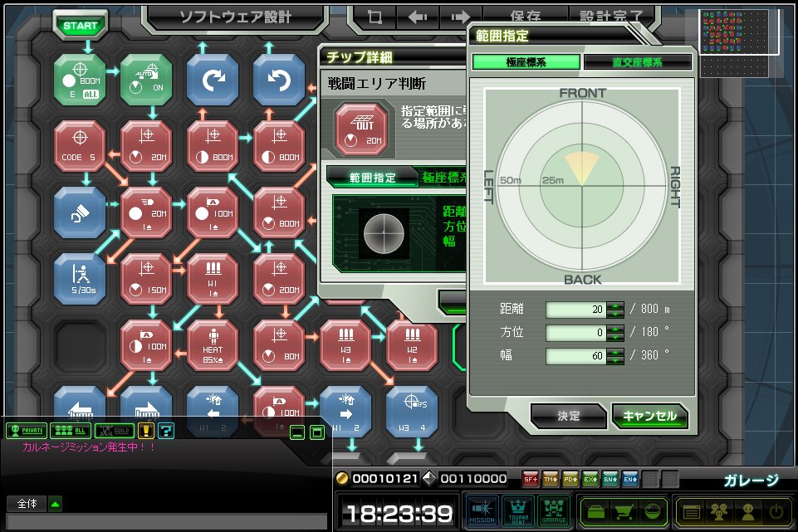Select the red 80M range chip

279,345
